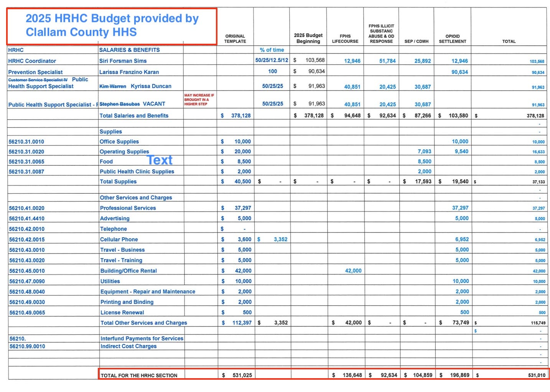Click the "OPIOID SETTLEMENT" column header
550x392 pixels.
click(453, 39)
